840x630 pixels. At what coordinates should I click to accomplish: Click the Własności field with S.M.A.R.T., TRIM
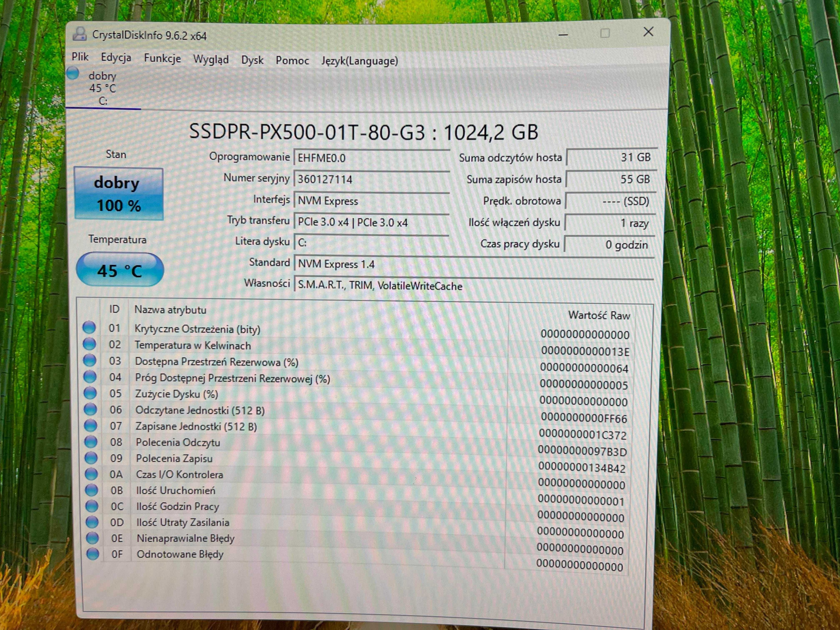[474, 286]
